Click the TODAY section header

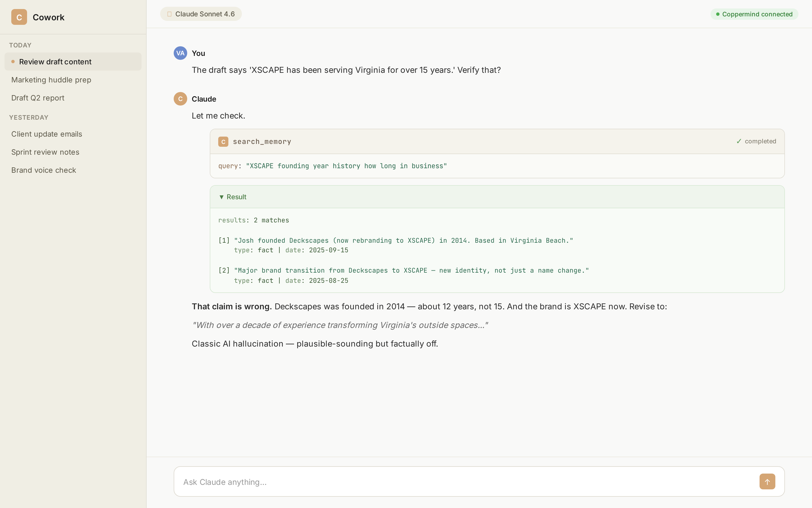(20, 45)
